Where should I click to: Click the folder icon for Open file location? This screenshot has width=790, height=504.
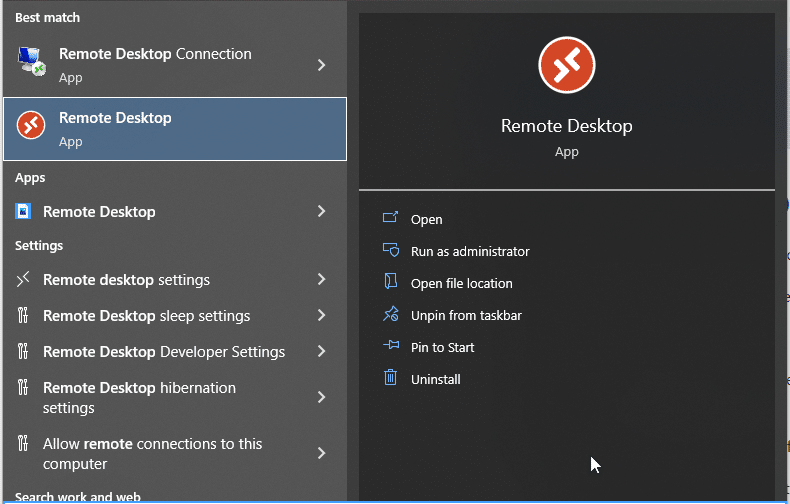pyautogui.click(x=390, y=282)
